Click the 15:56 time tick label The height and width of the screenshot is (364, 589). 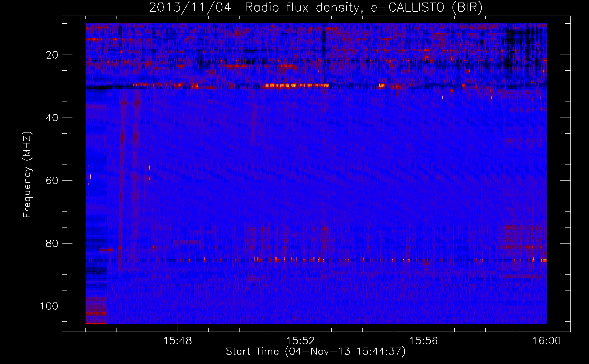point(424,341)
